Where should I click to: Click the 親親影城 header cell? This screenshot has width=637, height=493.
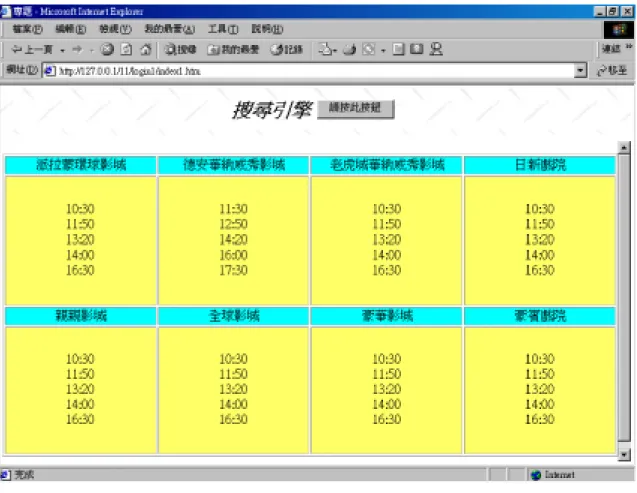point(81,316)
